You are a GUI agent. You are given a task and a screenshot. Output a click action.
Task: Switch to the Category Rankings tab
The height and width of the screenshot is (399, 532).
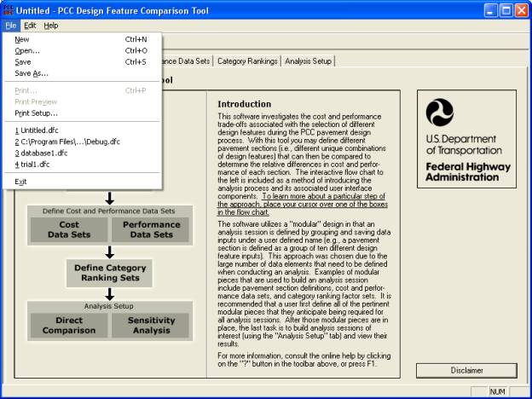pos(247,61)
